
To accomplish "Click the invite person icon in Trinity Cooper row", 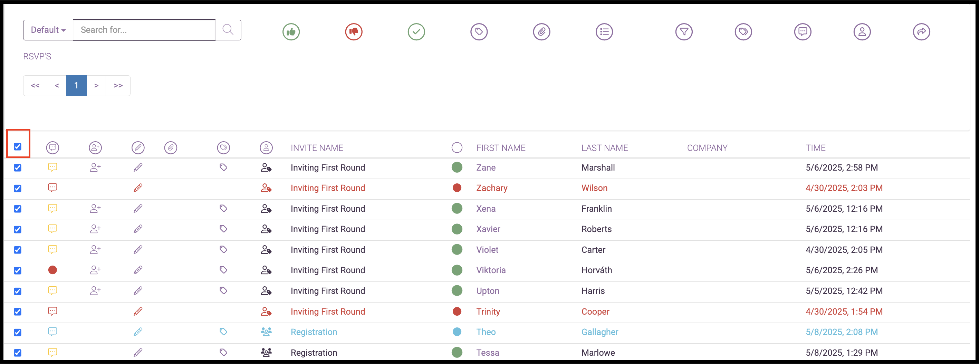I will (x=266, y=312).
